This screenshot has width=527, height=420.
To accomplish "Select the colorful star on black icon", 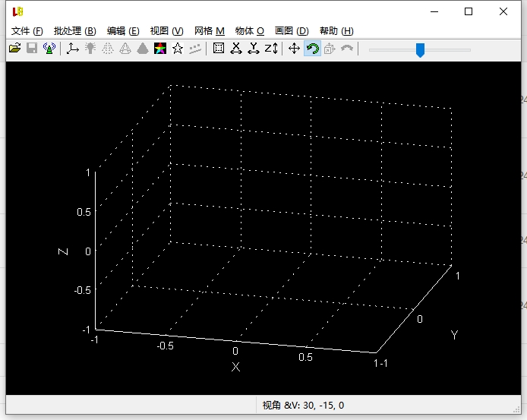I will coord(160,49).
